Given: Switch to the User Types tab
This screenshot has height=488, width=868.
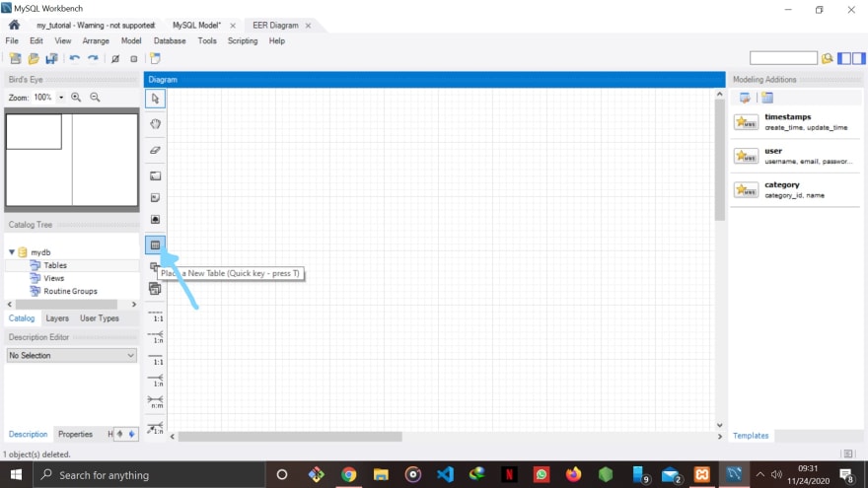Looking at the screenshot, I should point(99,318).
